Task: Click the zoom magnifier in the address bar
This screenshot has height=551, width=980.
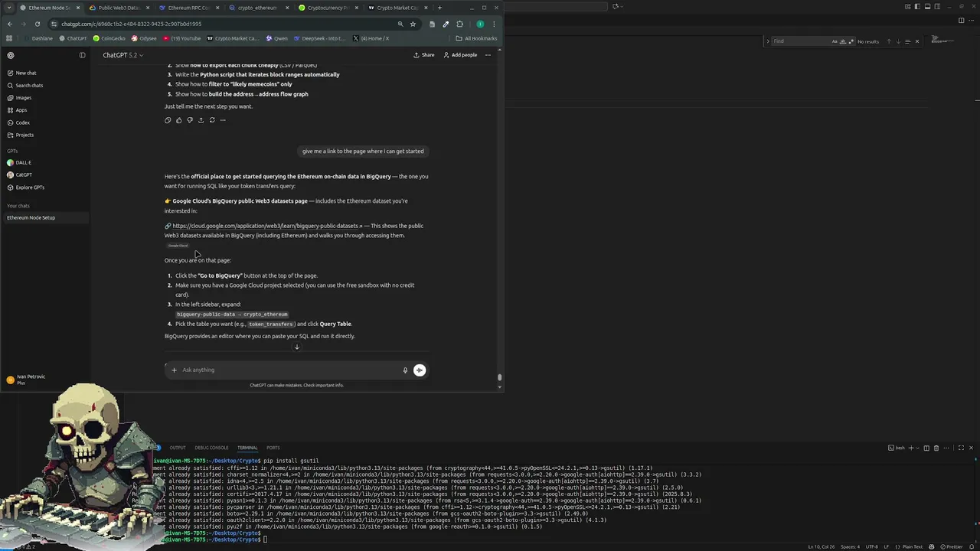Action: (400, 24)
